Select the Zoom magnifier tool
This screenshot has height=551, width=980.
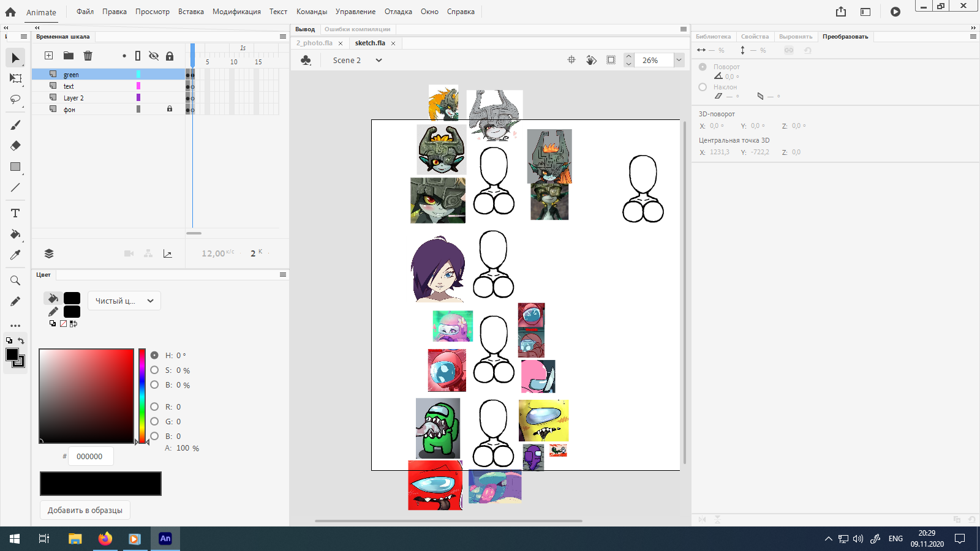click(x=15, y=280)
